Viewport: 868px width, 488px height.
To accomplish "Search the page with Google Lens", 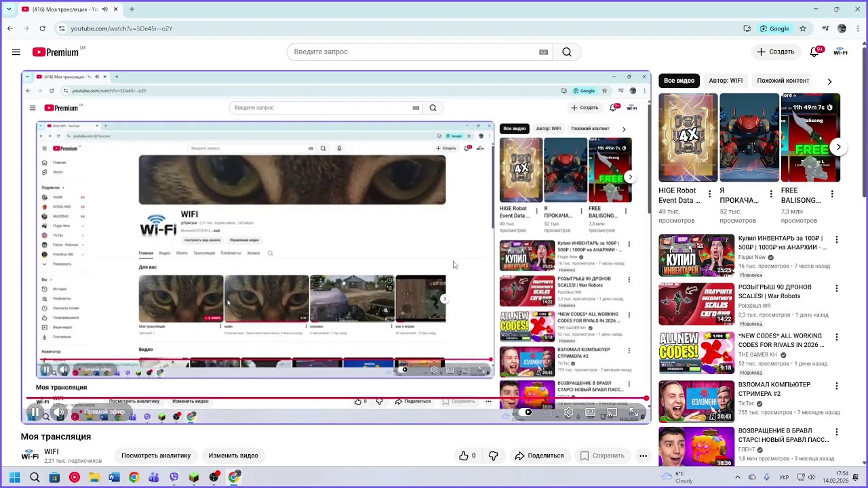I will pos(775,28).
